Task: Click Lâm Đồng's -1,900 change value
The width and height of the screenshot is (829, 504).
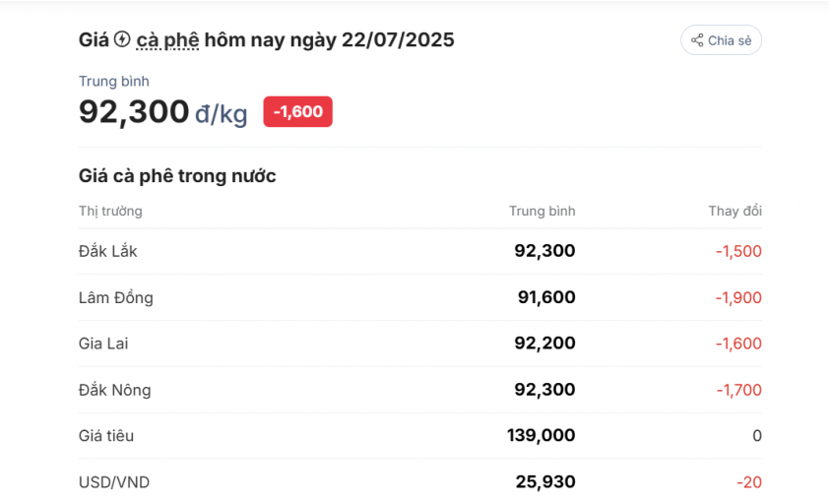Action: pos(738,297)
